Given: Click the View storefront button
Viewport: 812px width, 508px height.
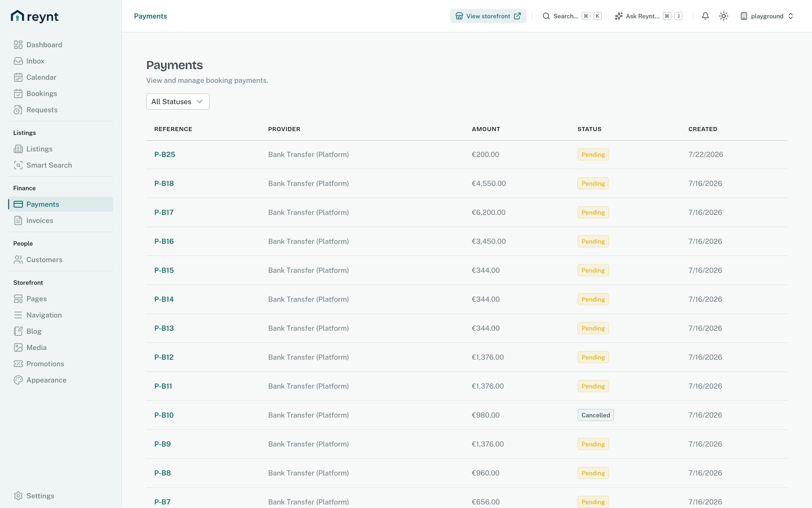Looking at the screenshot, I should (x=488, y=16).
